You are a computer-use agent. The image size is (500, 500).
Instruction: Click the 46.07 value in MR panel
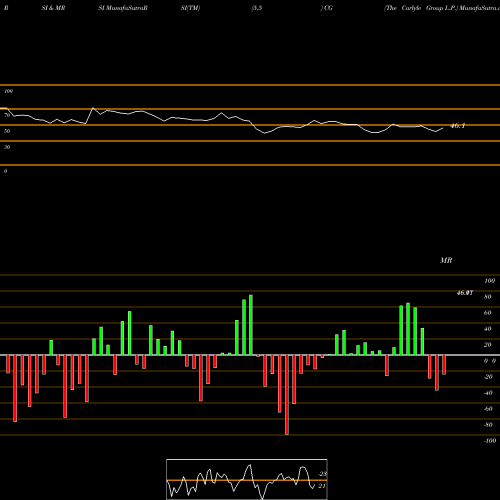(465, 293)
